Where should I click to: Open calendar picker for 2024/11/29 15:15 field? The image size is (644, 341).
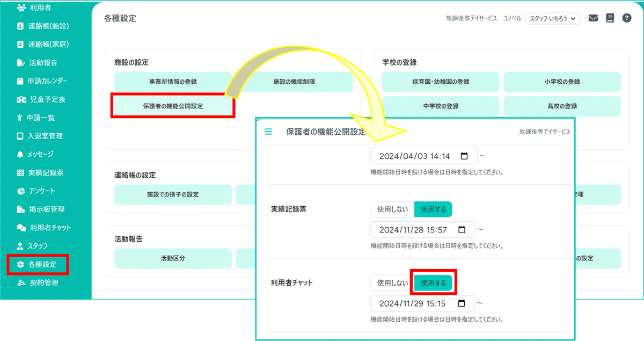click(462, 303)
